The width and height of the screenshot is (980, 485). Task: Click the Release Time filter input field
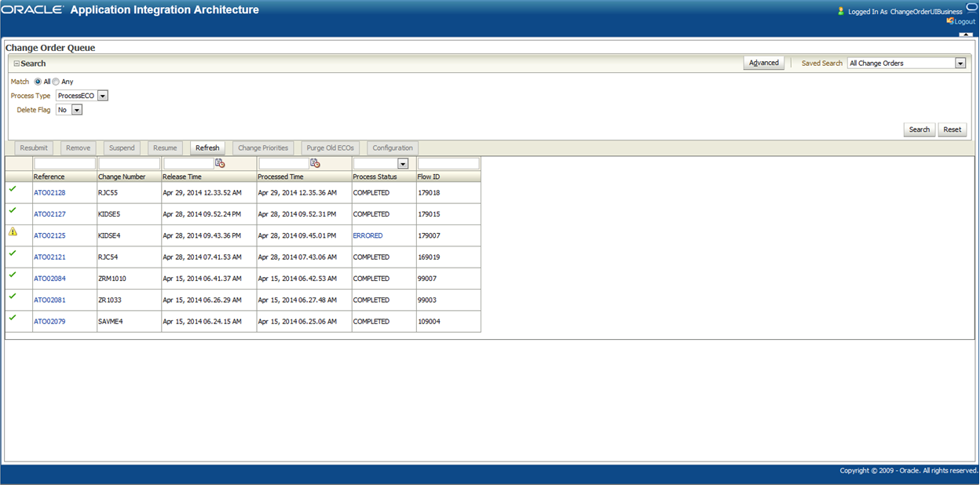188,163
